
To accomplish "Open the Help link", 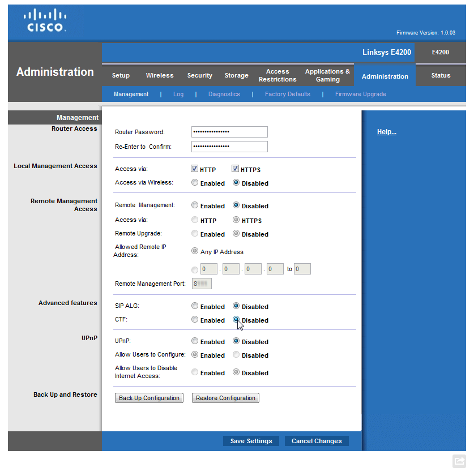I will pos(387,132).
